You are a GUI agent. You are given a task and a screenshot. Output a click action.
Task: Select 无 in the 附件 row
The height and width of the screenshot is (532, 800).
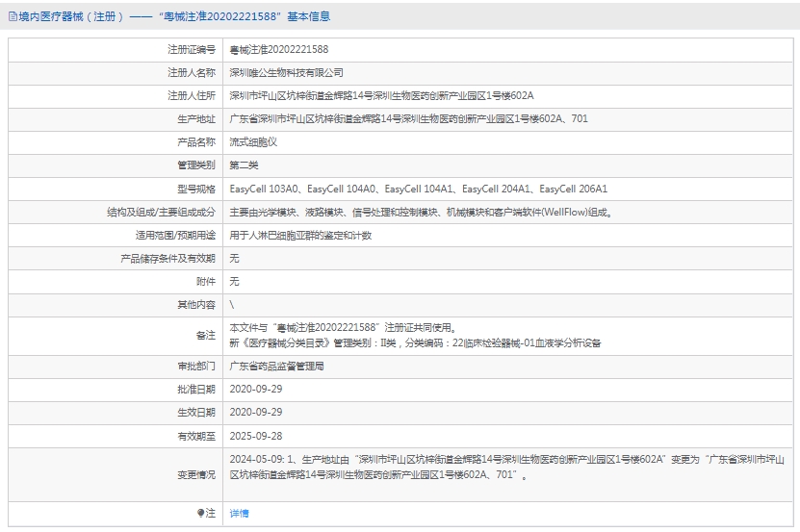pos(234,281)
